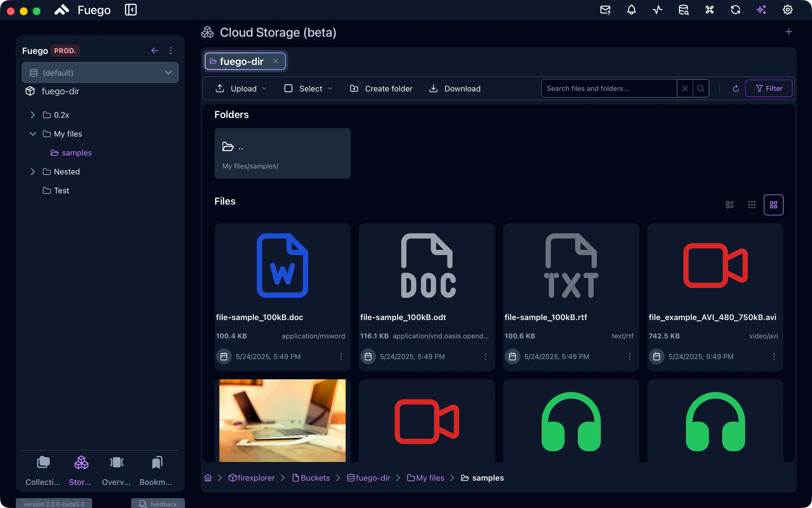Screen dimensions: 812x508
Task: Open Collections in sidebar bottom nav
Action: pos(43,471)
